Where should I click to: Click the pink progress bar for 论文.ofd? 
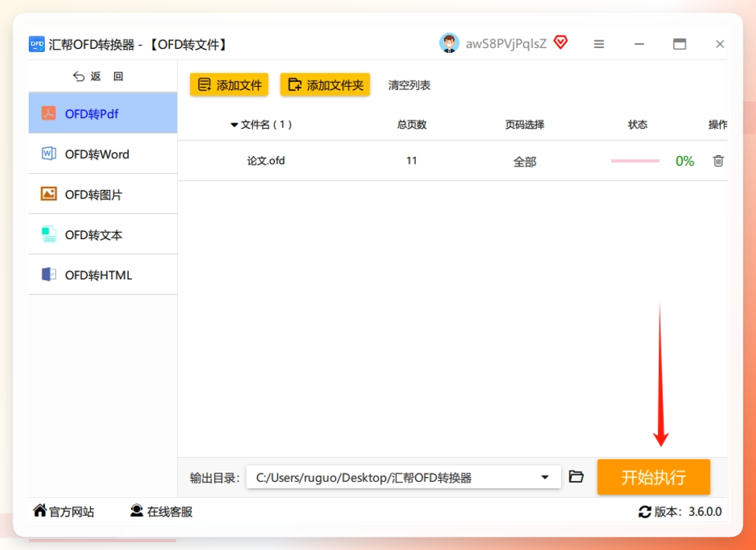pyautogui.click(x=635, y=161)
